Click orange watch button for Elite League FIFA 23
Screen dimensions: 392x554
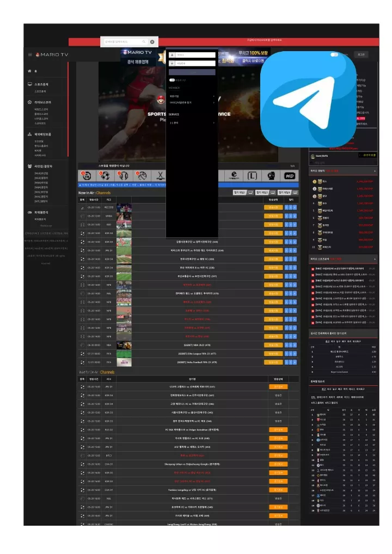tap(273, 354)
